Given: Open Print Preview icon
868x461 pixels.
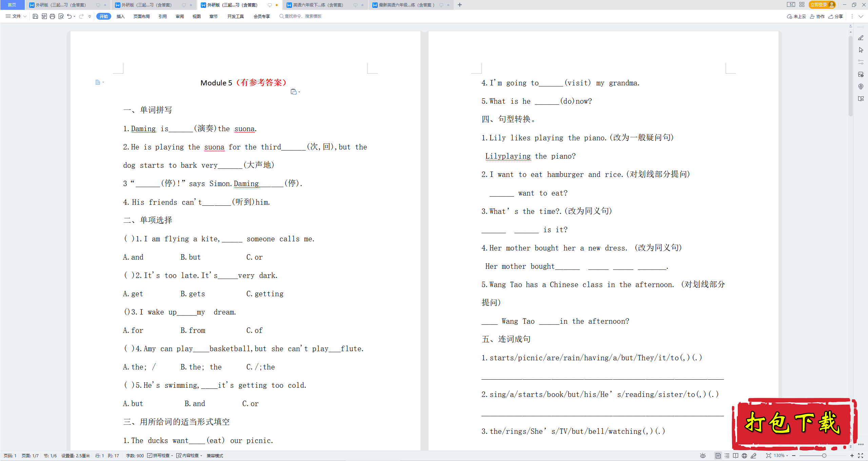Looking at the screenshot, I should (x=61, y=16).
